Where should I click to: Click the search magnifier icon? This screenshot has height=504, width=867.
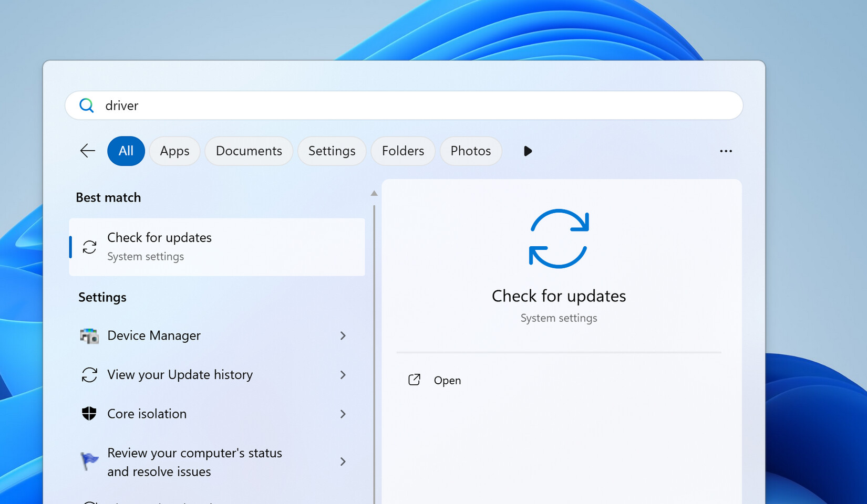86,106
